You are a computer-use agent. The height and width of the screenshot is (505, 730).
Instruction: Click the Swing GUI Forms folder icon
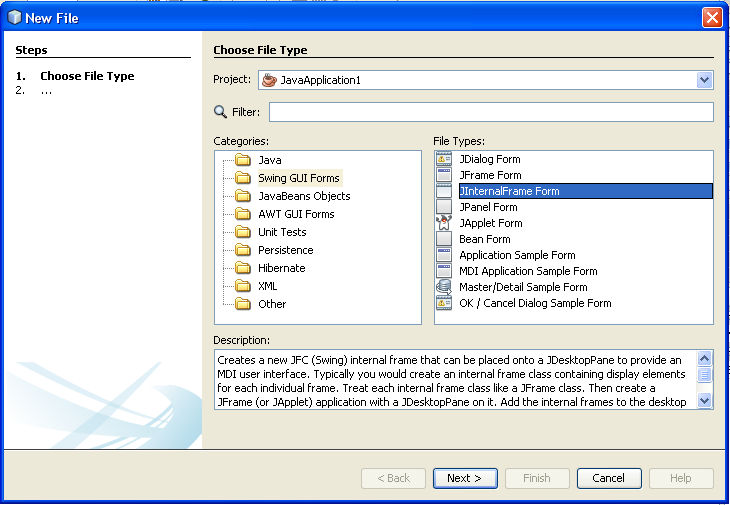(243, 178)
